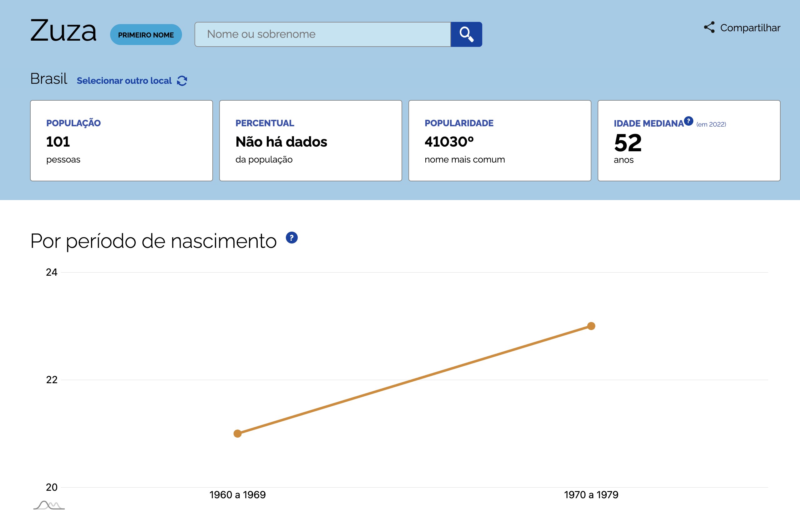The image size is (800, 532).
Task: Click the refresh icon next to Selecionar outro local
Action: coord(182,80)
